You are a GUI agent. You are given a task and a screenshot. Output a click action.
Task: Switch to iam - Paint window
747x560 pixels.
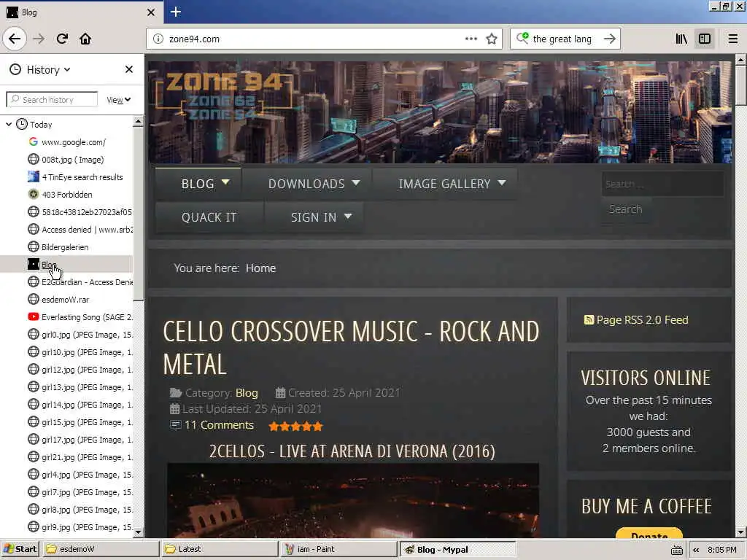tap(338, 549)
